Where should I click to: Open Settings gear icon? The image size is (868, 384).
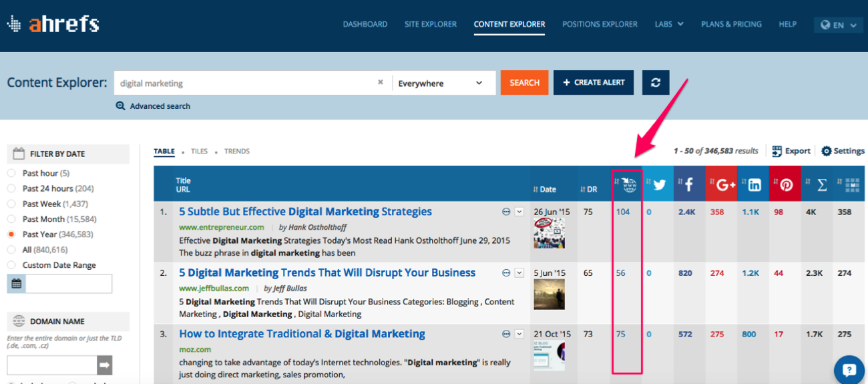point(826,151)
